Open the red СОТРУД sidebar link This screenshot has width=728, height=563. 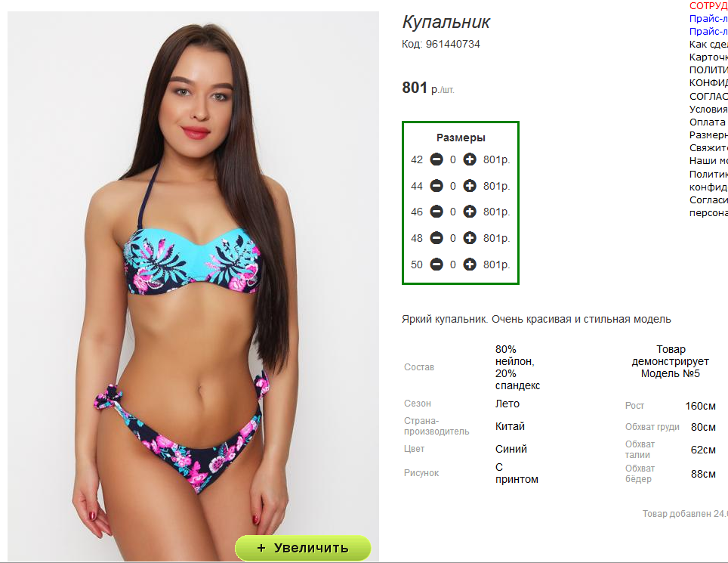[x=708, y=5]
